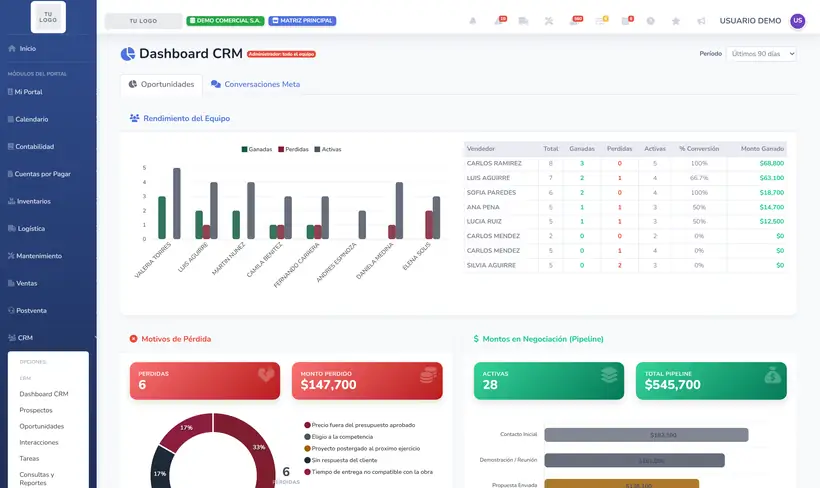Open Oportunidades in the CRM submenu
This screenshot has width=820, height=488.
point(42,426)
